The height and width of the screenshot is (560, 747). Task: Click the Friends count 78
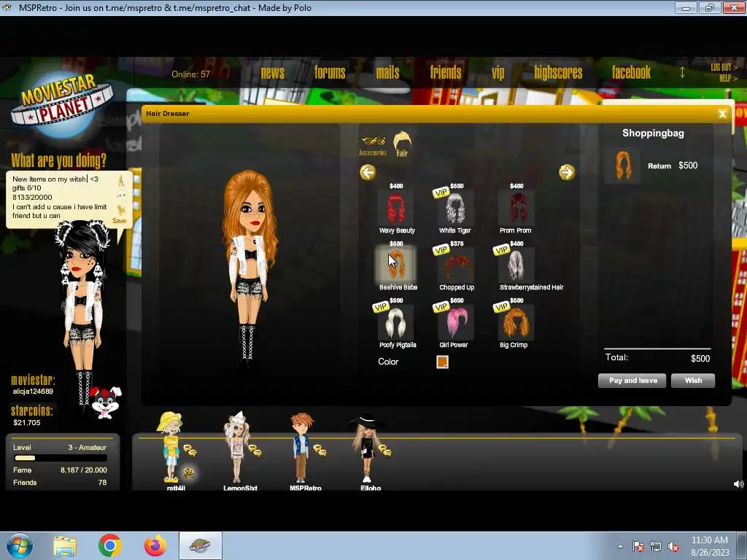pos(102,483)
